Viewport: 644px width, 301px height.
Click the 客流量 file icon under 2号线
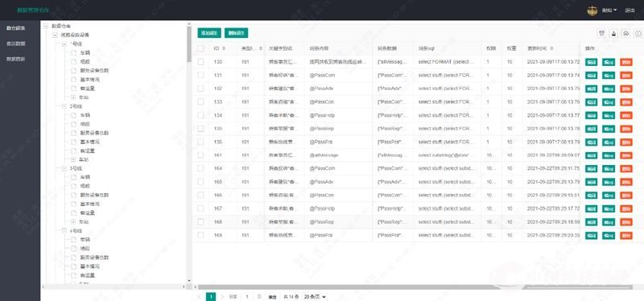tap(73, 150)
